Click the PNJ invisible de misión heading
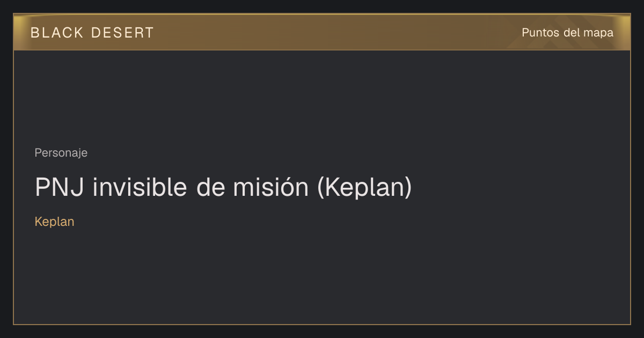 (223, 188)
